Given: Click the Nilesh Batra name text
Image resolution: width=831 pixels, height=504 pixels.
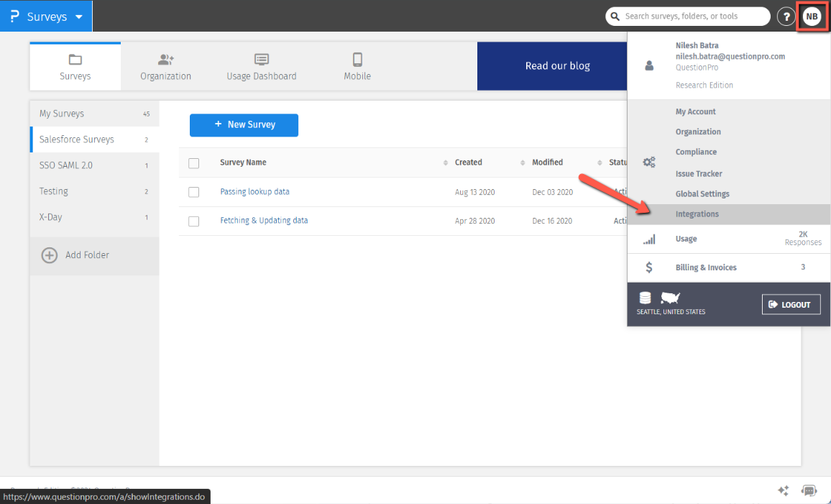Looking at the screenshot, I should pyautogui.click(x=697, y=45).
